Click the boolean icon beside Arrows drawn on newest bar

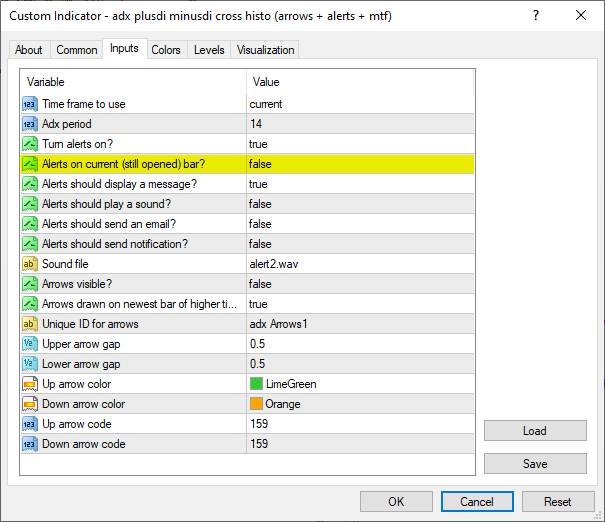pyautogui.click(x=30, y=304)
